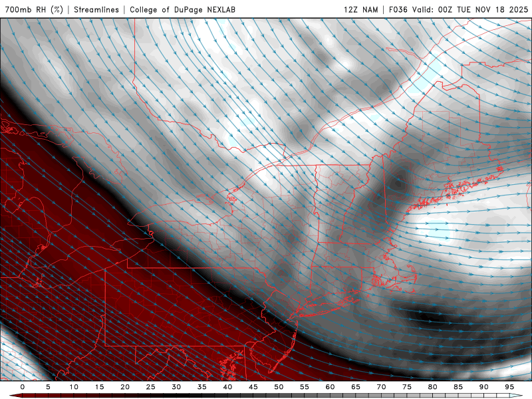Click the colorbar label "55"

305,387
